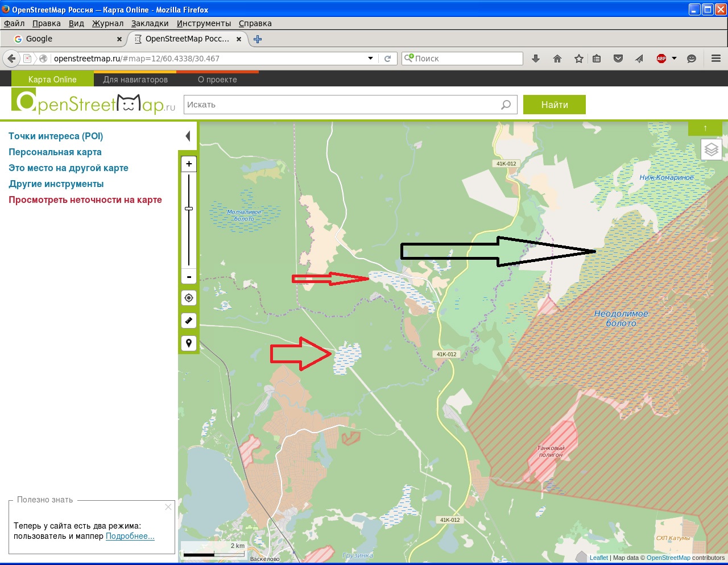Click the Ниж.Комариное map label
The height and width of the screenshot is (565, 728).
tap(667, 177)
